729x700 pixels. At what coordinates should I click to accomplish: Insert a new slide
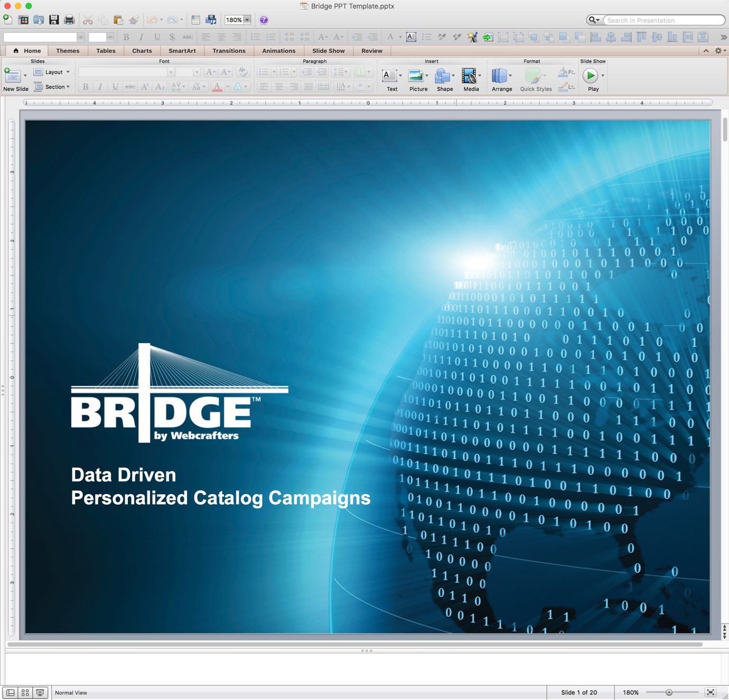tap(13, 77)
